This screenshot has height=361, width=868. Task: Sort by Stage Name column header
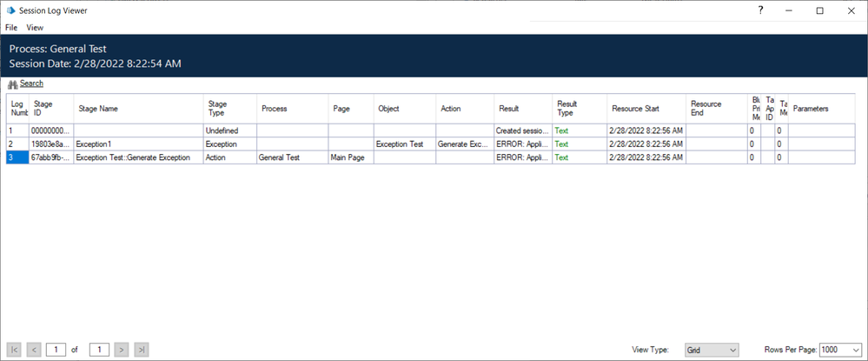click(138, 109)
